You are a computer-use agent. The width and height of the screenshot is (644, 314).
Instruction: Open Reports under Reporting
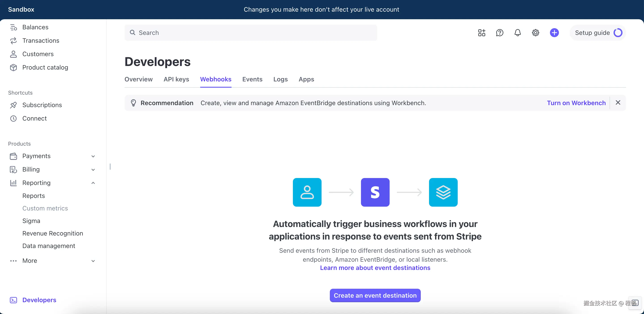coord(34,196)
